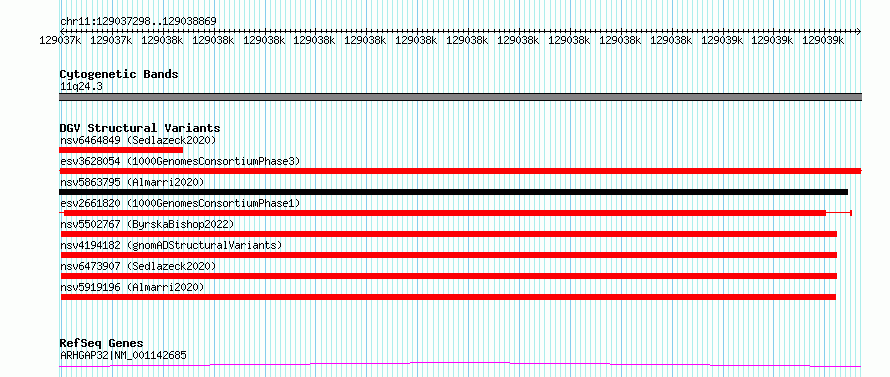Click the first 129037k ruler label
Screen dimensions: 890x377
coord(60,40)
